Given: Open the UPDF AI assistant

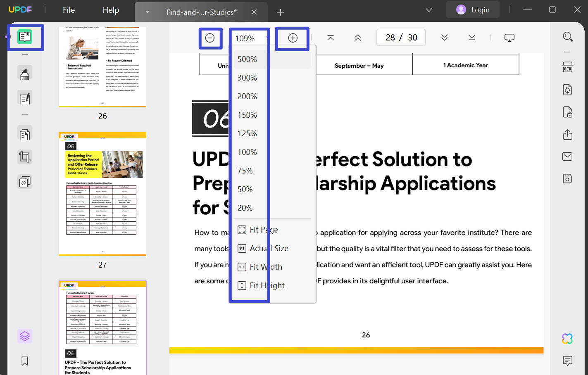Looking at the screenshot, I should (x=567, y=338).
